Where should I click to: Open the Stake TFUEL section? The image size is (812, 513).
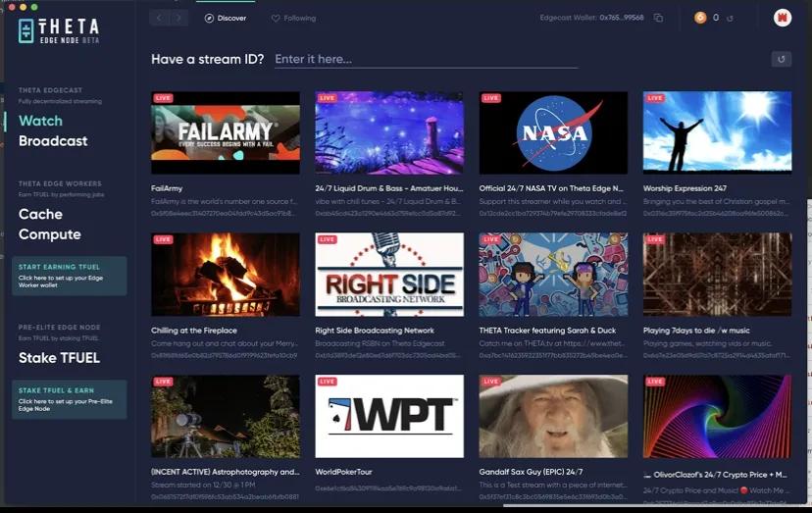59,358
